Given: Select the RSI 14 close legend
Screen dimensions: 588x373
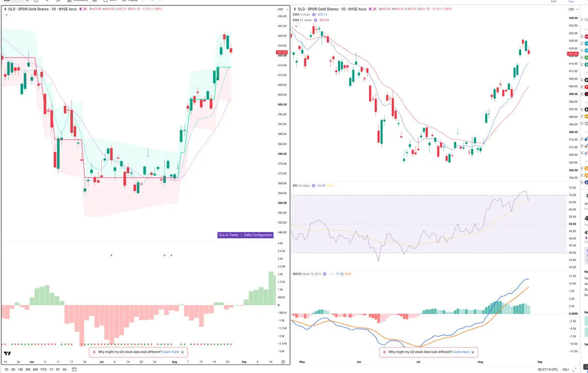Looking at the screenshot, I should point(301,186).
